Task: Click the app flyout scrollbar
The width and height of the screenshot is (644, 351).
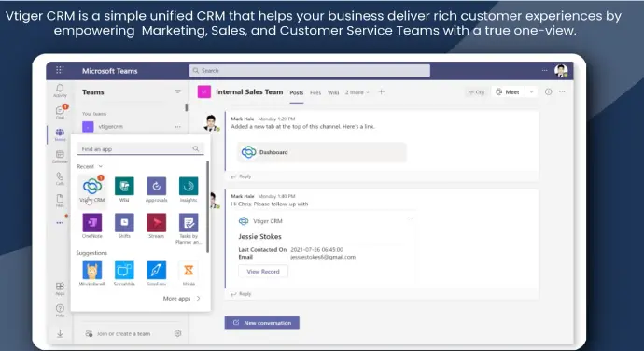Action: 208,206
